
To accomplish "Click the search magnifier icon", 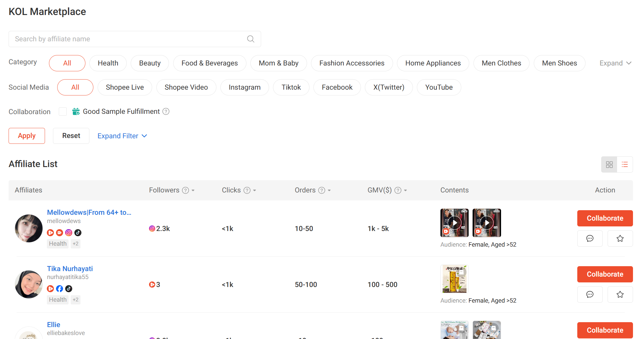I will point(251,39).
